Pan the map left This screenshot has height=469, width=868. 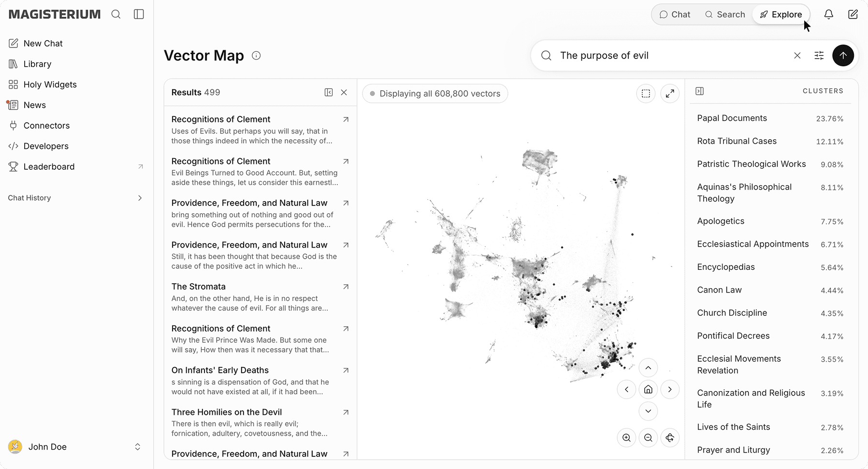coord(626,390)
